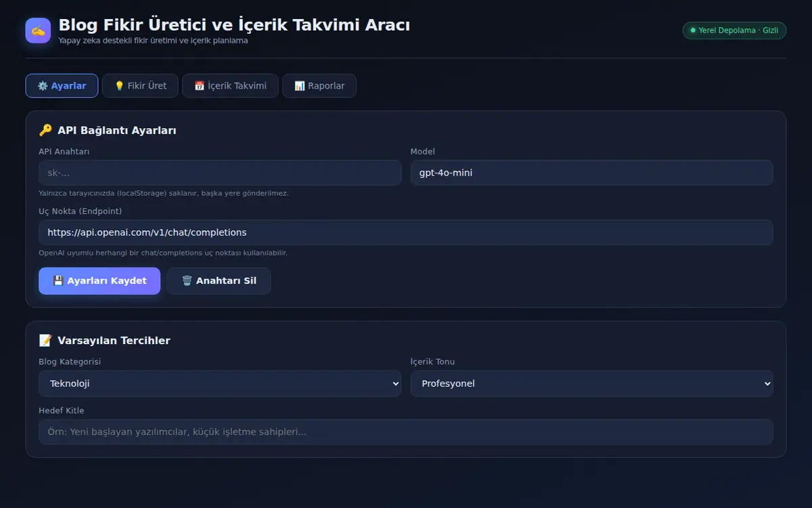The image size is (812, 508).
Task: Focus the API Anahtarı input field
Action: 220,173
